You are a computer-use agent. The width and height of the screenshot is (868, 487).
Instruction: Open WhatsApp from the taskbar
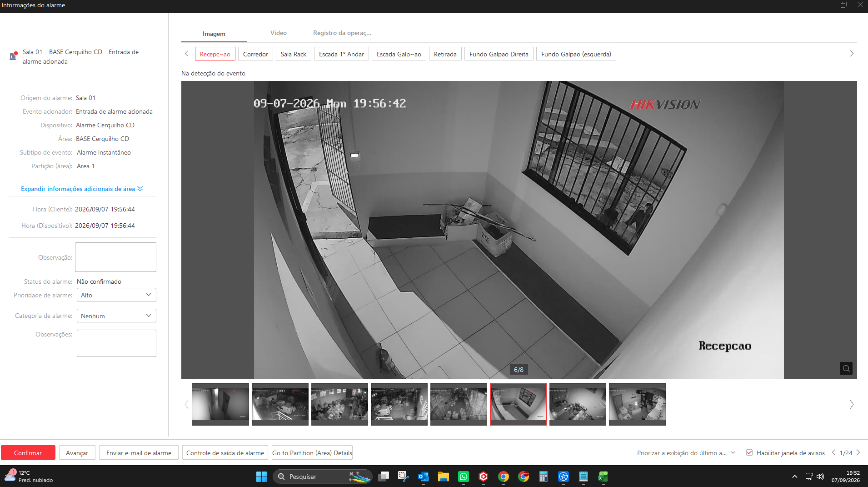[x=464, y=477]
